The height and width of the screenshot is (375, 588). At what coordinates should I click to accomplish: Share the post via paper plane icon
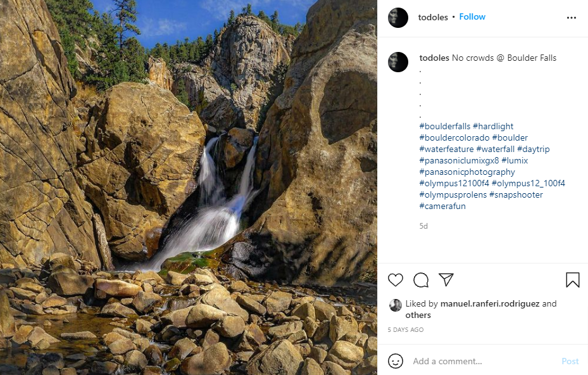446,280
